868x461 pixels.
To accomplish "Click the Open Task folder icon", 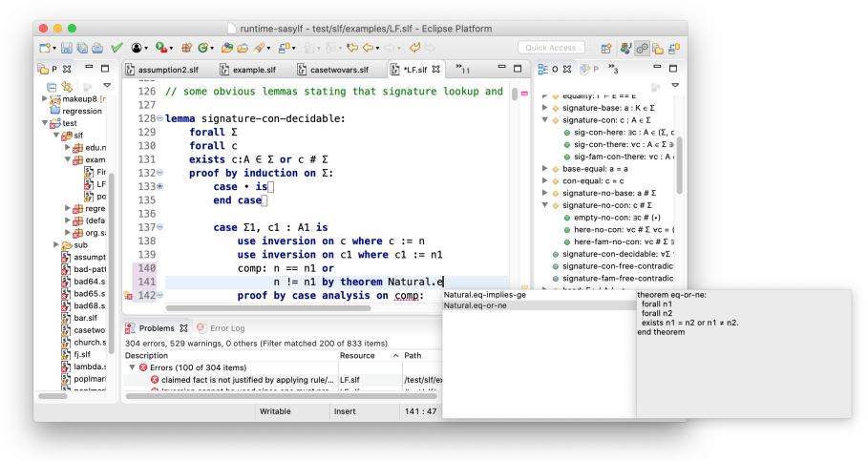I will [x=243, y=48].
